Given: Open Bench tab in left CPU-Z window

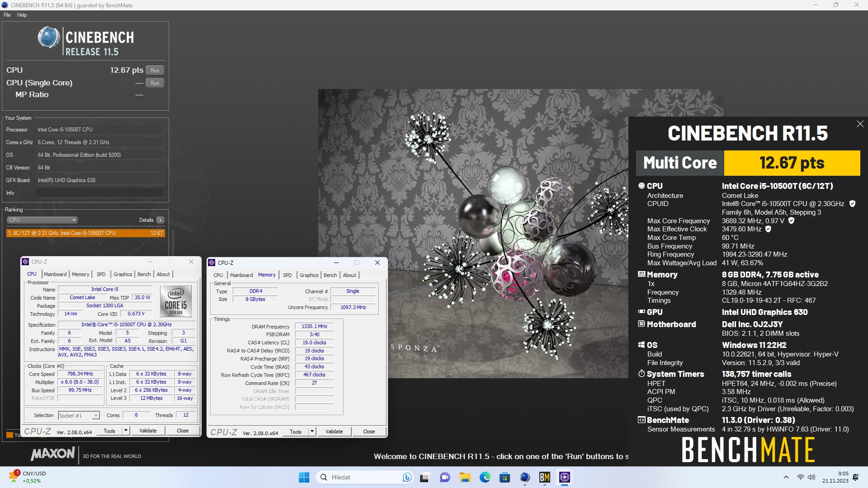Looking at the screenshot, I should [144, 274].
